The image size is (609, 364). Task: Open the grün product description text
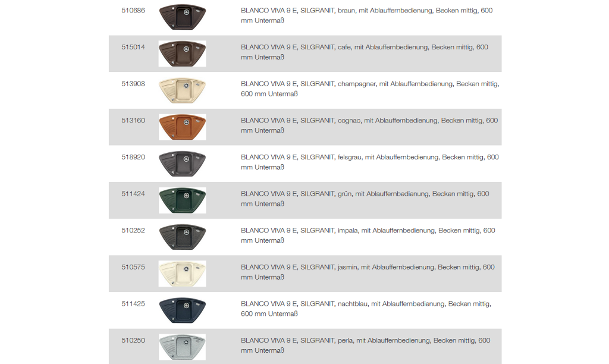tap(365, 199)
